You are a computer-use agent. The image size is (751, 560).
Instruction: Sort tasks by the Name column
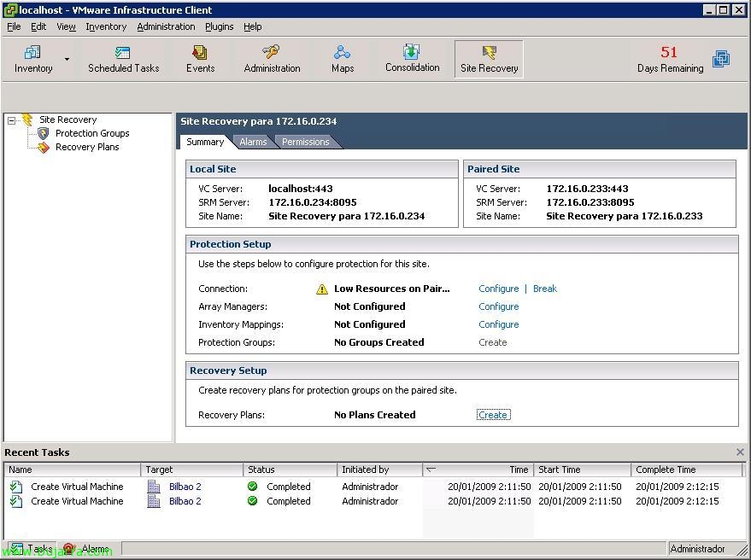click(x=73, y=470)
